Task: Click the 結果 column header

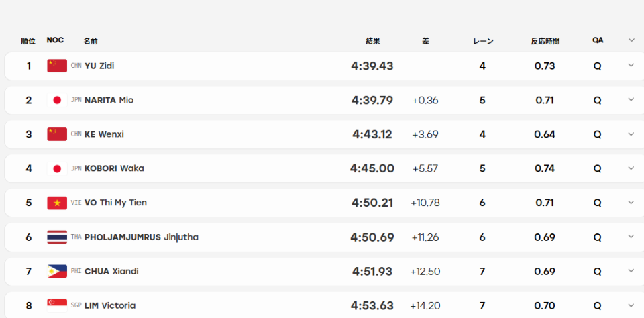Action: 373,41
